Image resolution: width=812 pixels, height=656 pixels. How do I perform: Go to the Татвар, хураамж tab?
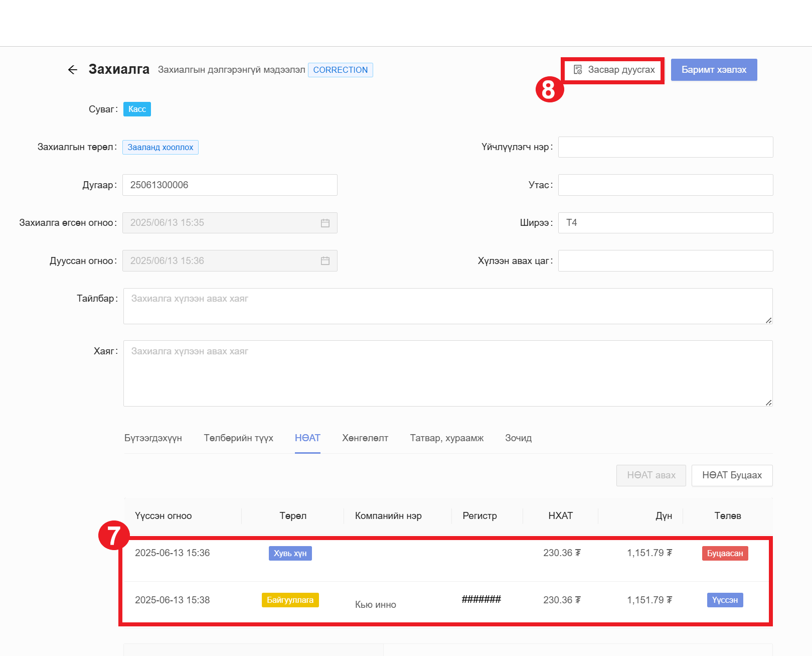446,438
